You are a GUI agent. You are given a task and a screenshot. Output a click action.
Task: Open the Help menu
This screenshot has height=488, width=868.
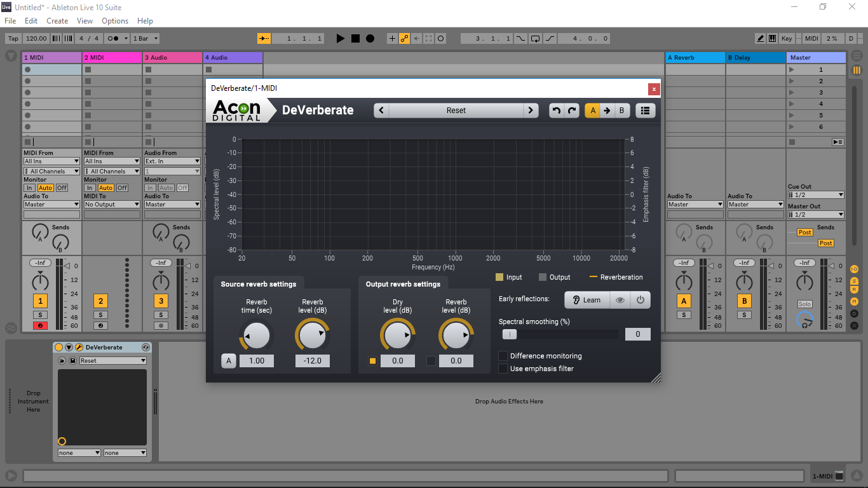click(x=145, y=21)
